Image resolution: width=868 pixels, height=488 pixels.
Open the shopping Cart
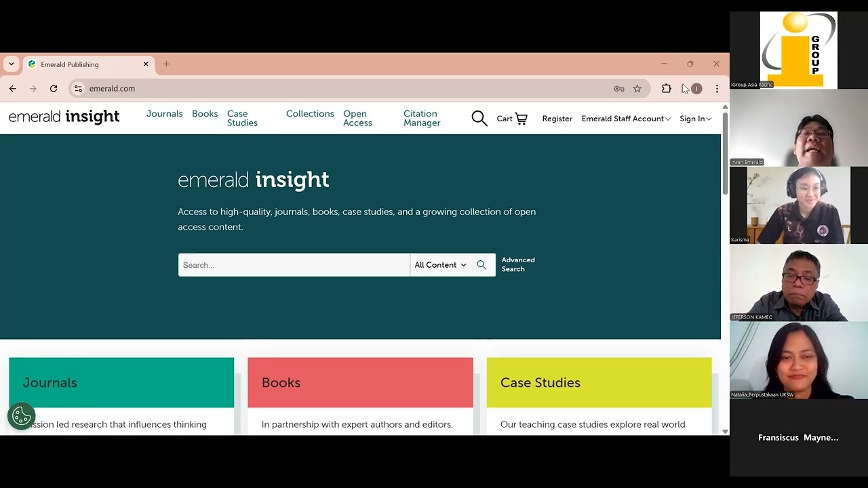tap(512, 119)
